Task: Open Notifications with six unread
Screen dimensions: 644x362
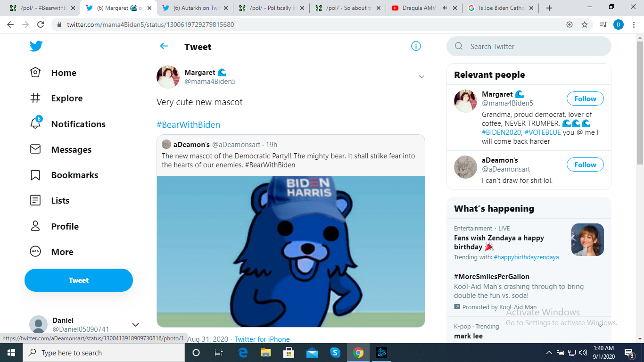Action: [x=67, y=124]
